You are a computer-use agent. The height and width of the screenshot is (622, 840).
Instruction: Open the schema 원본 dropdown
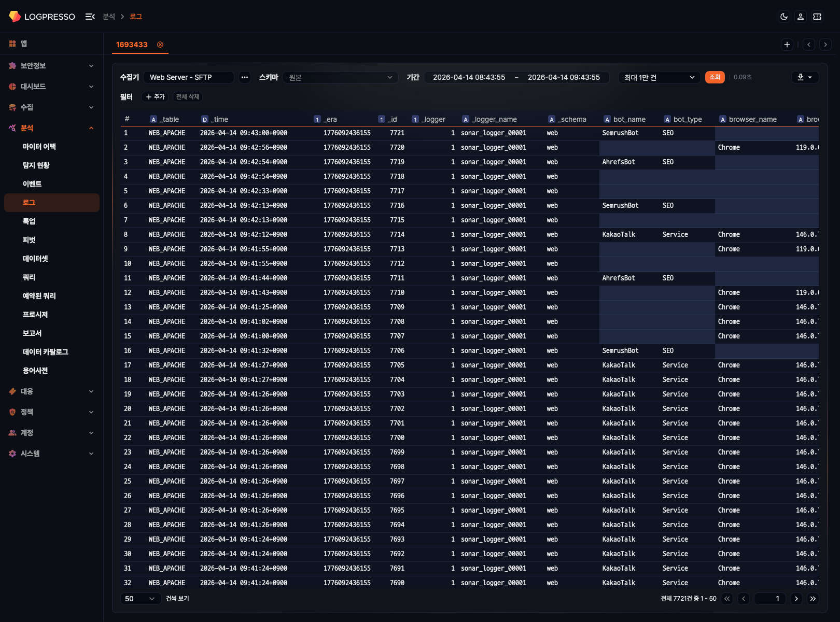coord(341,77)
